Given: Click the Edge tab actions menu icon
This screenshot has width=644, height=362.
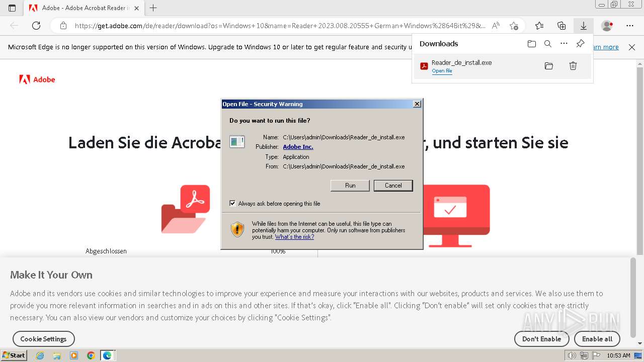Looking at the screenshot, I should tap(12, 8).
